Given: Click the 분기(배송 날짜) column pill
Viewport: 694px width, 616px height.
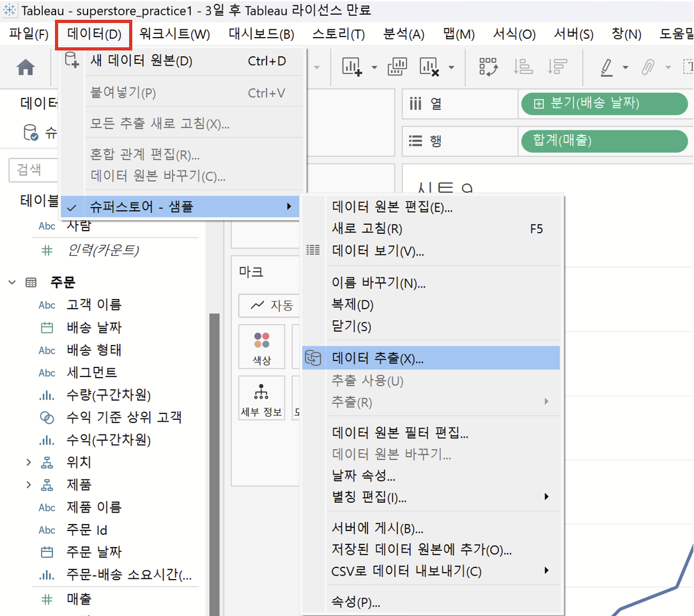Looking at the screenshot, I should (605, 104).
